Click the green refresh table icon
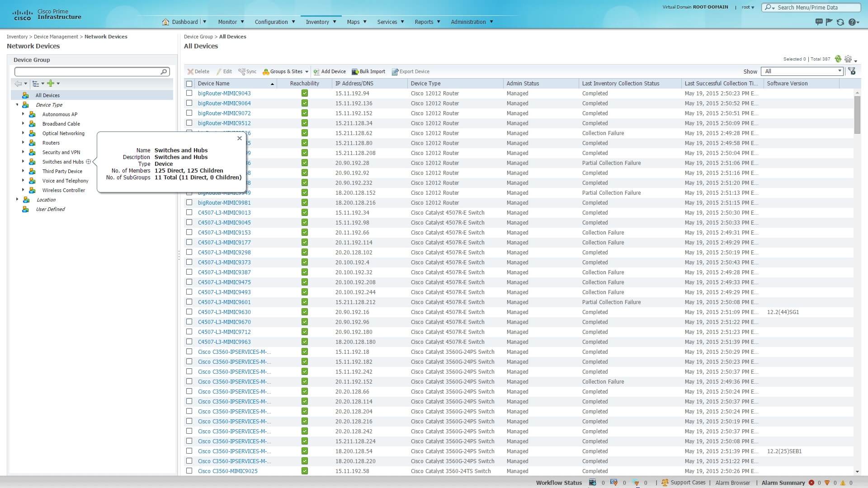Screen dimensions: 868x488 tap(838, 59)
